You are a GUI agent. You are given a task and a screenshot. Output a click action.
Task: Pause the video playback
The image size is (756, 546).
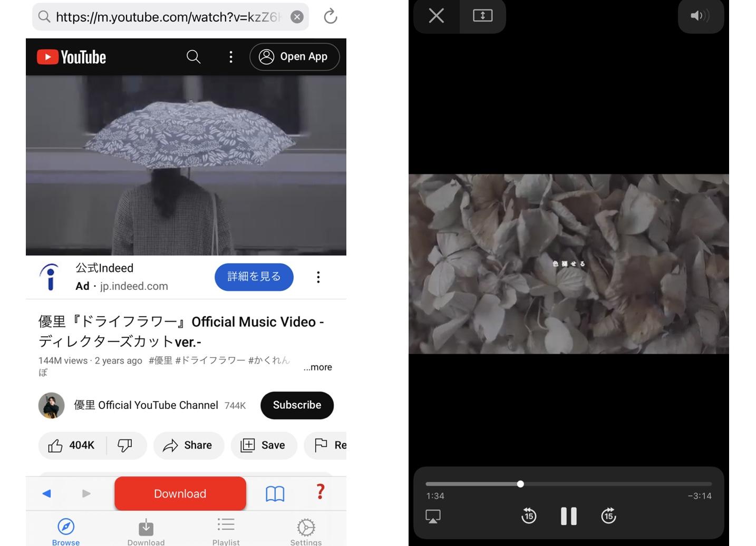click(x=569, y=516)
